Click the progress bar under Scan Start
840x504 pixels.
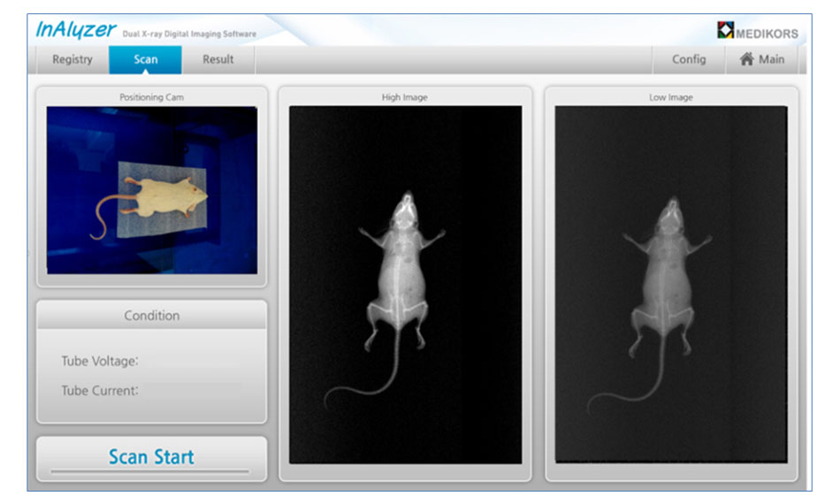tap(150, 471)
